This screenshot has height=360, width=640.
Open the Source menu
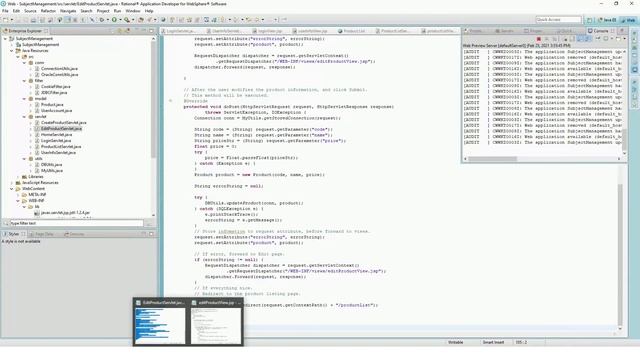[x=30, y=11]
